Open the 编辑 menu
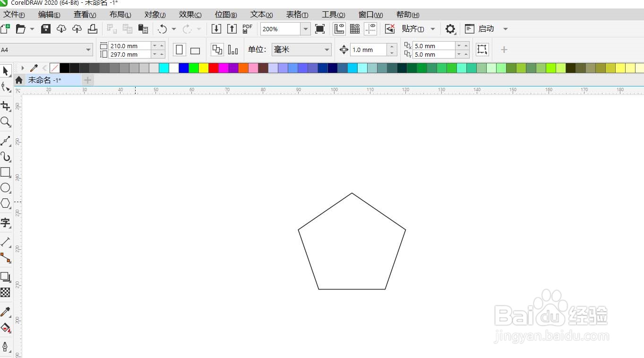This screenshot has height=358, width=644. [49, 15]
